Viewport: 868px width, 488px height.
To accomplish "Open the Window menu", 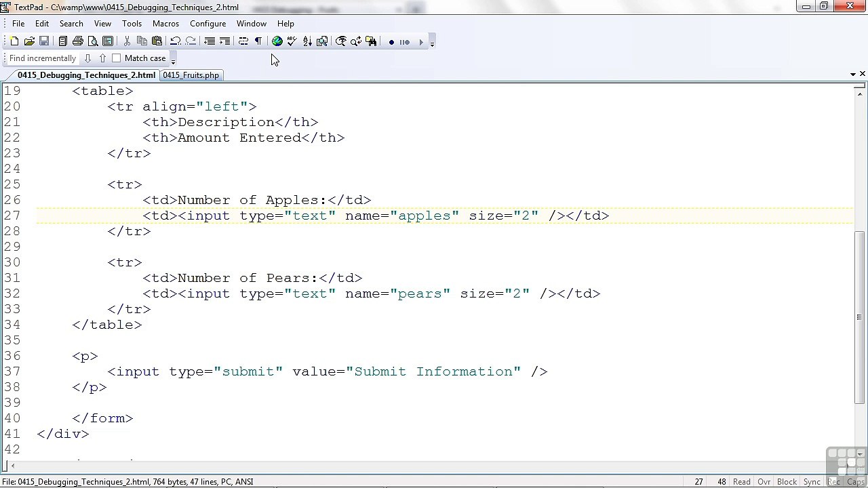I will (251, 23).
